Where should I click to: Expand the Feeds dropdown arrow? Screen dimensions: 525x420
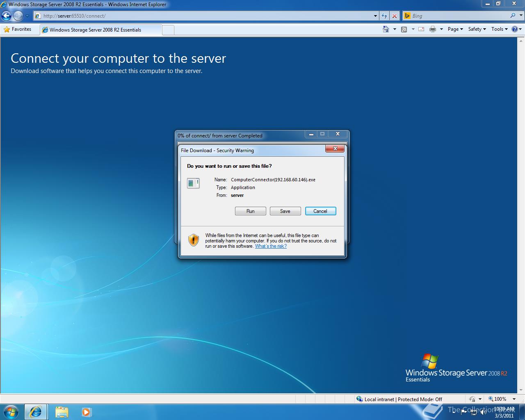coord(413,29)
